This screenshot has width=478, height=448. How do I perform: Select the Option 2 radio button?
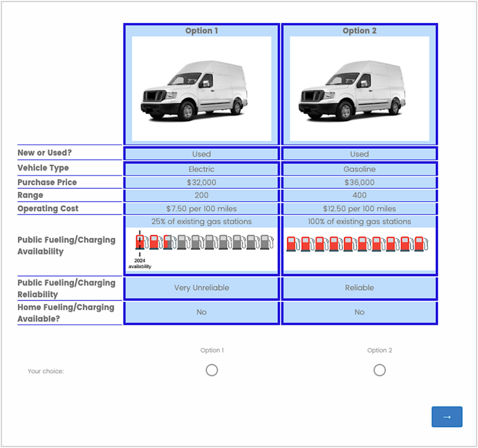click(x=380, y=370)
